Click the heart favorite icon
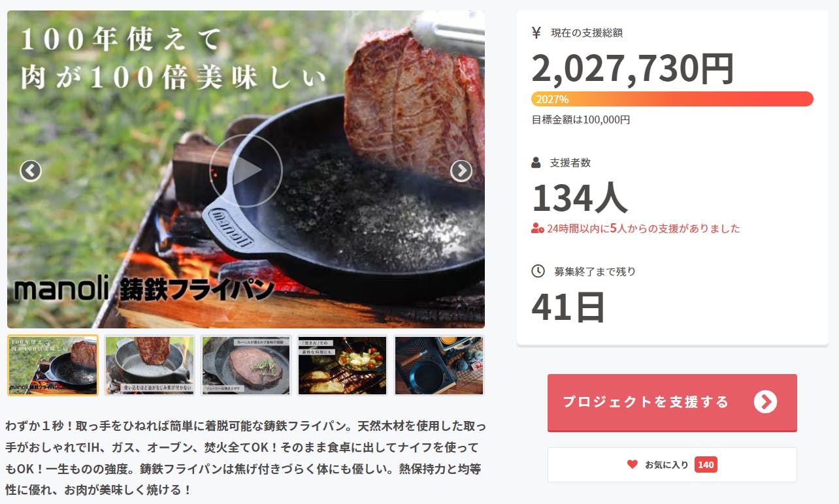This screenshot has height=504, width=839. pyautogui.click(x=632, y=464)
